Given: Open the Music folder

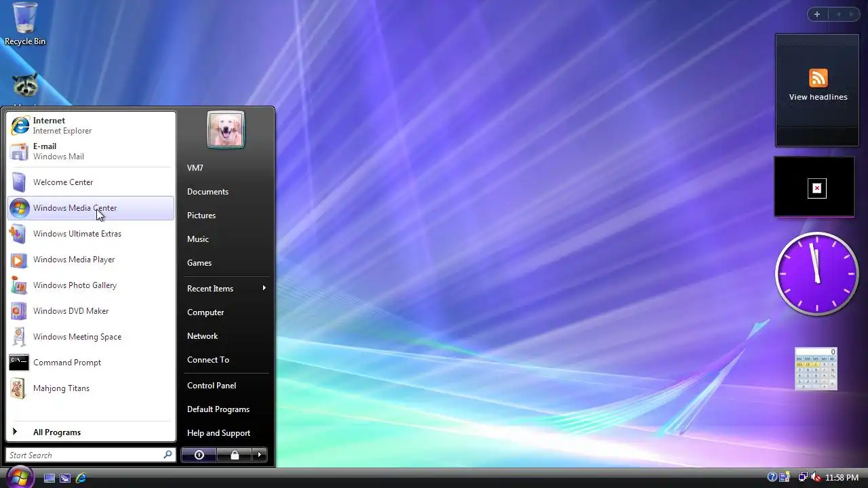Looking at the screenshot, I should coord(225,239).
